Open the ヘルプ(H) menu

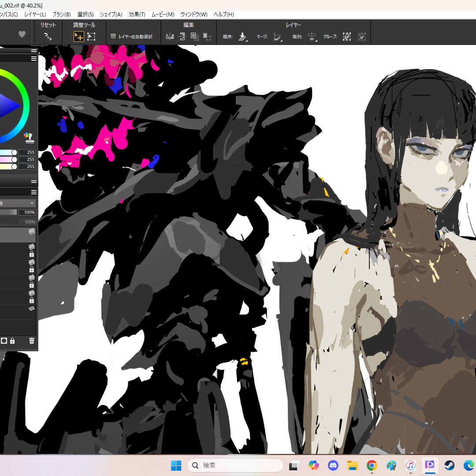point(224,14)
